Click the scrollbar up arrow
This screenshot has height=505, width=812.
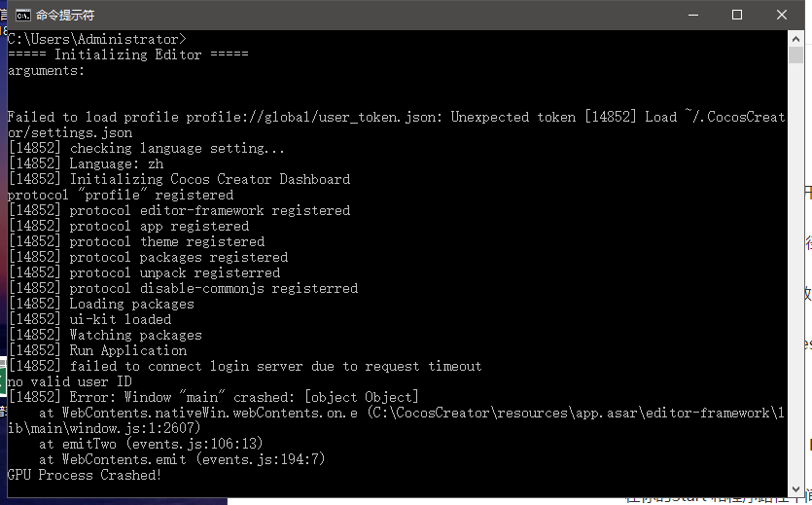point(795,38)
